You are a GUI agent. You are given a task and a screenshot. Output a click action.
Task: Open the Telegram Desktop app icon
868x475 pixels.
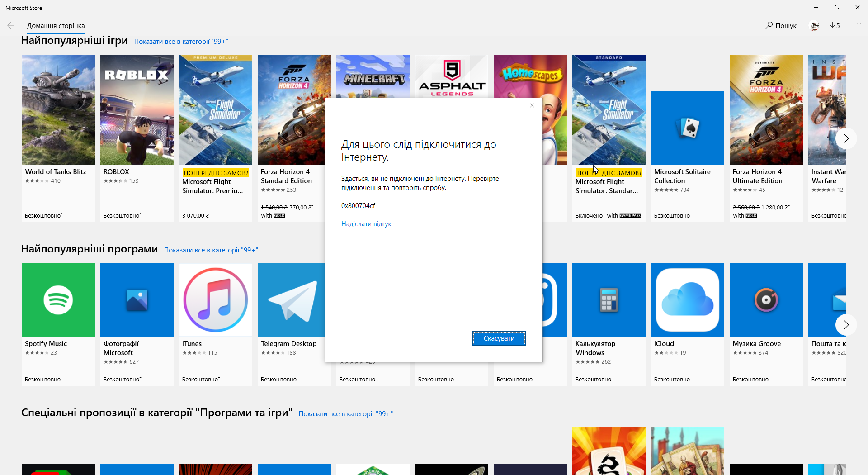click(291, 300)
